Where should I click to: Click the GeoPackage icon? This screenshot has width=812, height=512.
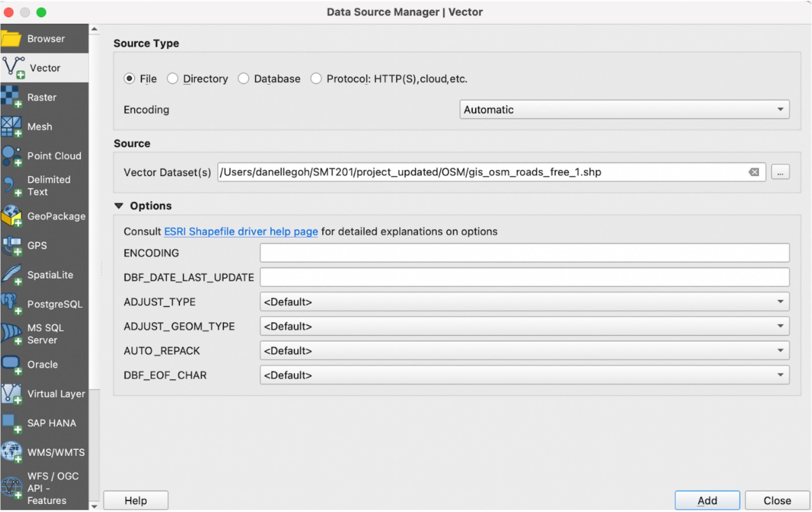pyautogui.click(x=11, y=216)
